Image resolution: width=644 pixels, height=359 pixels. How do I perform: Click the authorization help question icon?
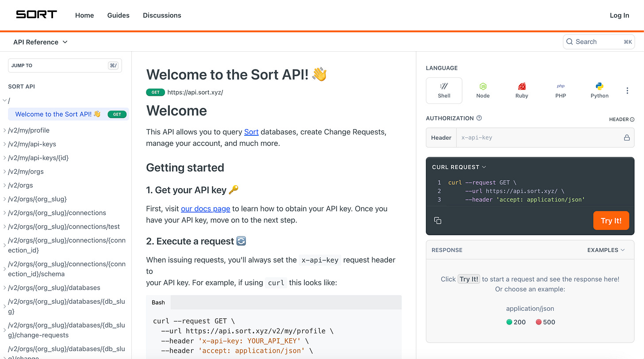click(479, 118)
